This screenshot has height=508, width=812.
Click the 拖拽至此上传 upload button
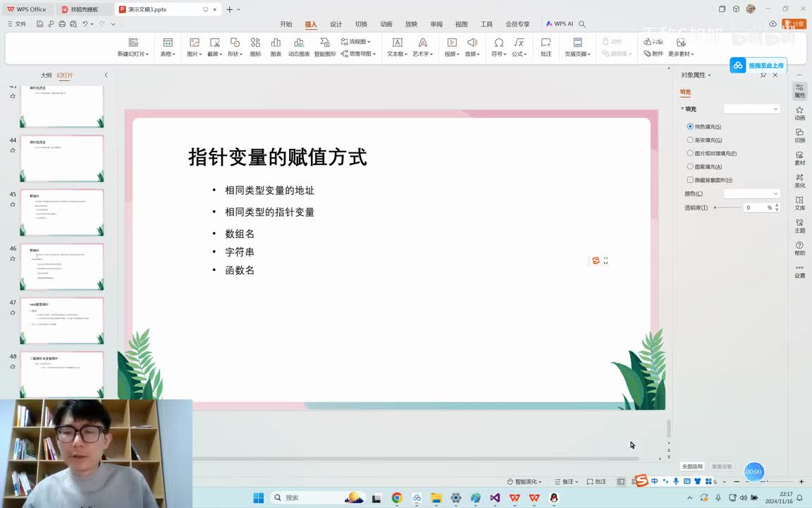pyautogui.click(x=758, y=66)
